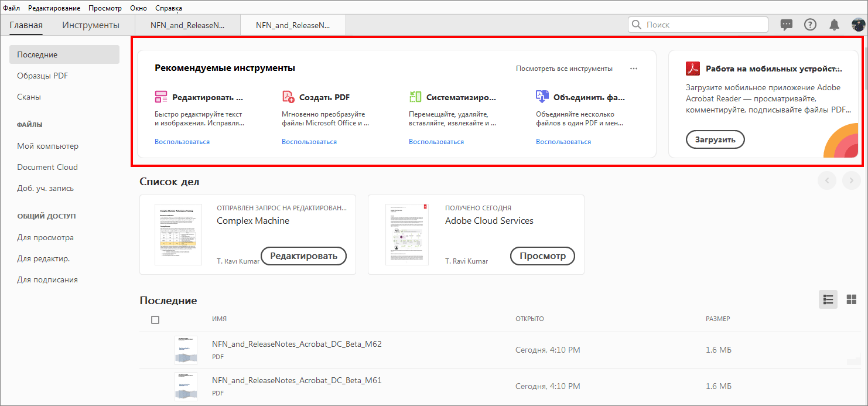Viewport: 868px width, 406px height.
Task: Click the notification bell icon
Action: (x=834, y=25)
